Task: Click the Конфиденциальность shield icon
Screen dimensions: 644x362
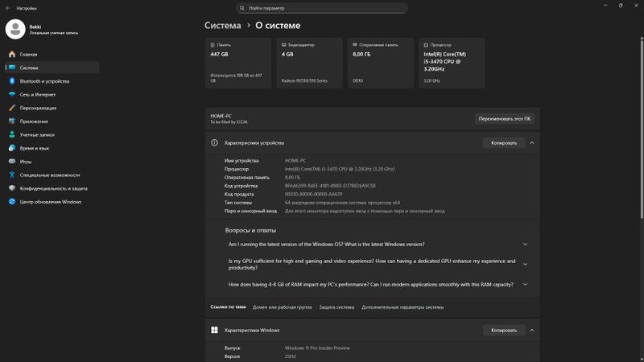Action: pos(12,188)
